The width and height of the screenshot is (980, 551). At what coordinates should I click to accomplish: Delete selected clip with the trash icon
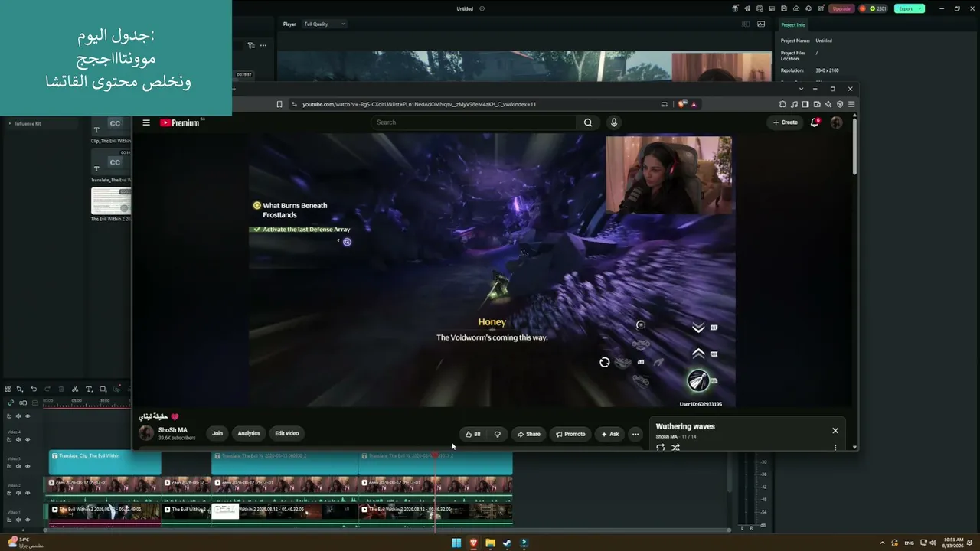(x=61, y=389)
